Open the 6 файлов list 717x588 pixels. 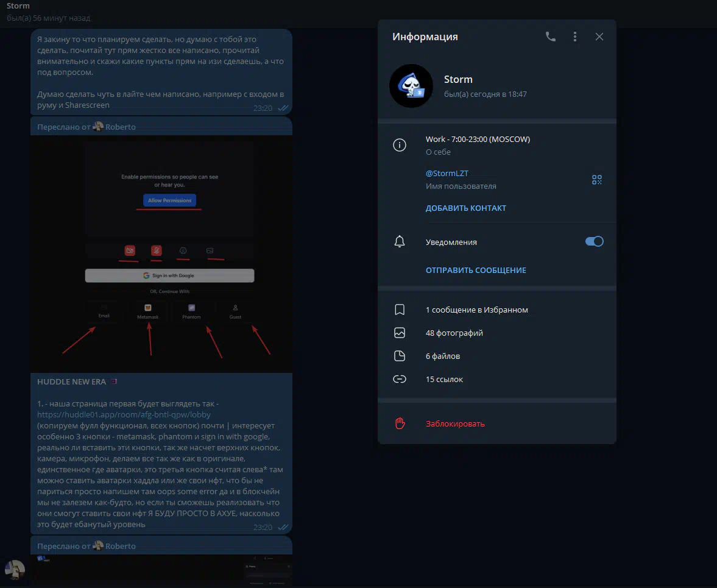(x=496, y=356)
